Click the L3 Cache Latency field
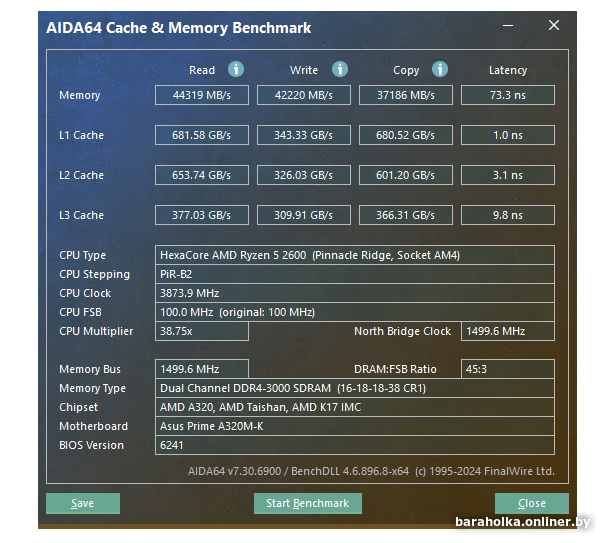 point(507,215)
